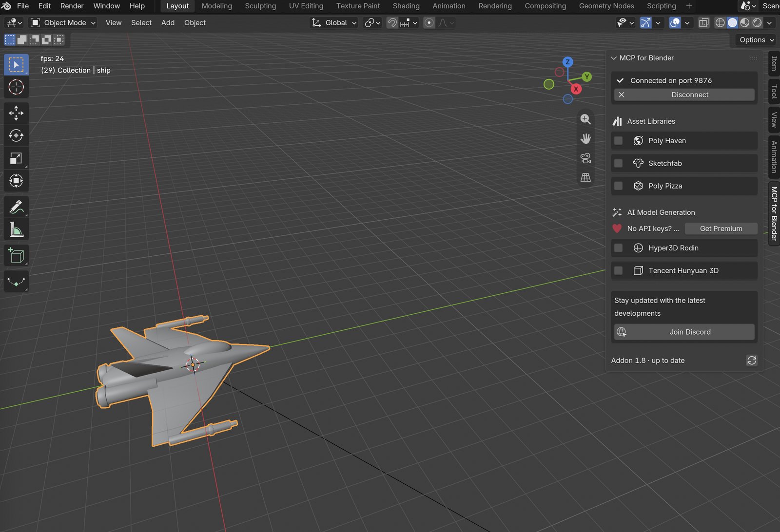This screenshot has height=532, width=780.
Task: Switch to the Shading workspace tab
Action: click(406, 6)
